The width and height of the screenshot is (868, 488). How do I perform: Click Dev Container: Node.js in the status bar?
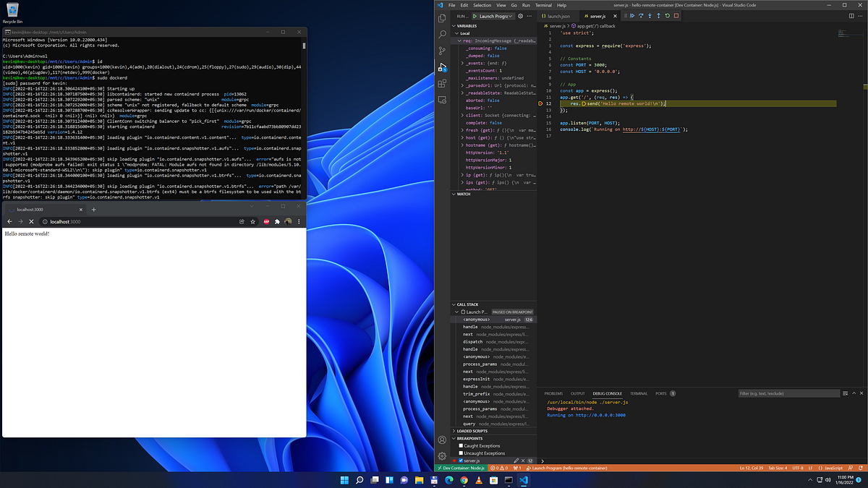click(x=464, y=468)
